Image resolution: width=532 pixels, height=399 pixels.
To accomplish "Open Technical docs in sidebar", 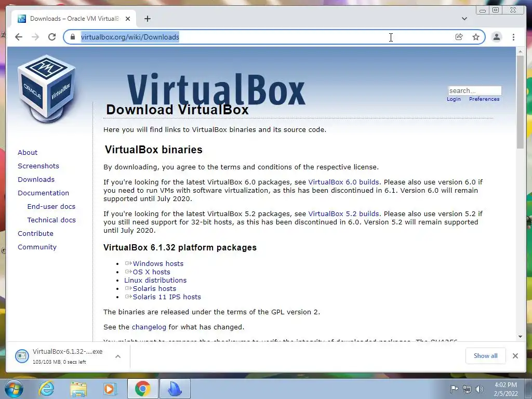I will tap(51, 220).
